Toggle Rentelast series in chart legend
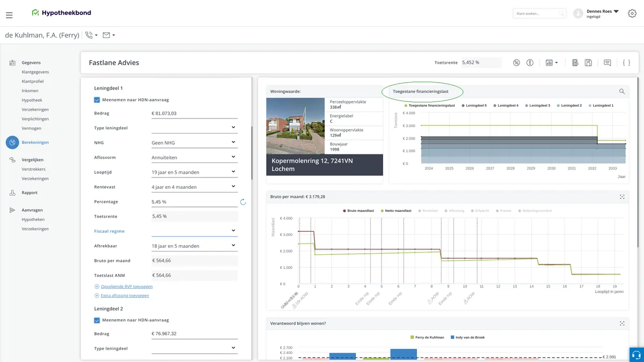 click(x=428, y=211)
